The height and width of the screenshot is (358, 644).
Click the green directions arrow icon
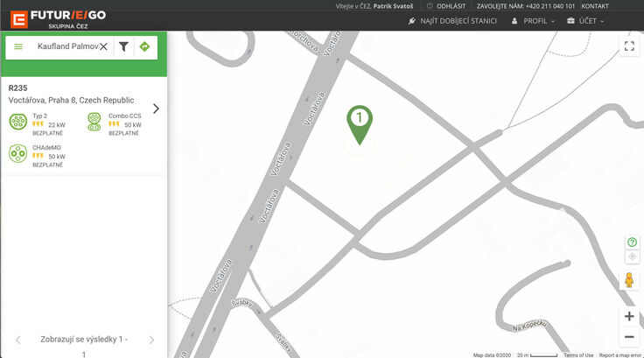coord(144,46)
